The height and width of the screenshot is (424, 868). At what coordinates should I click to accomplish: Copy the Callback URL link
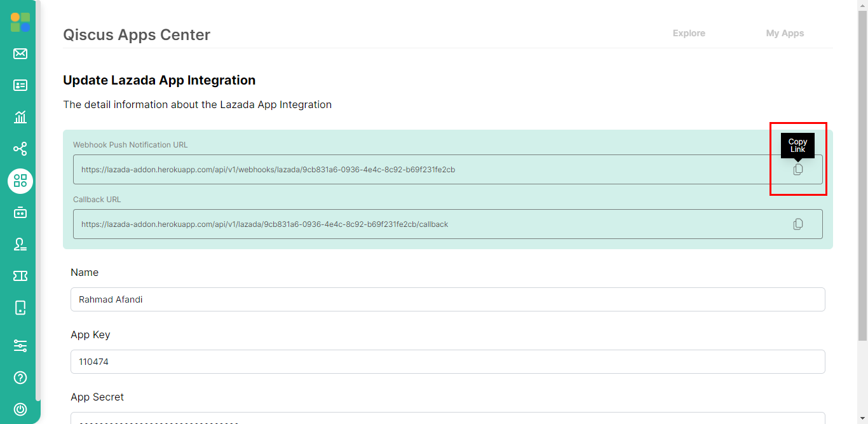point(798,224)
